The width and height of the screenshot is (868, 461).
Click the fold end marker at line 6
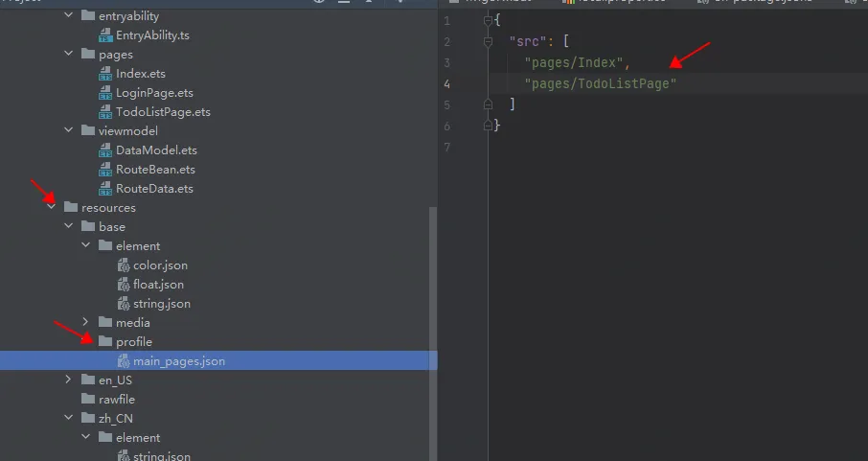pyautogui.click(x=488, y=126)
